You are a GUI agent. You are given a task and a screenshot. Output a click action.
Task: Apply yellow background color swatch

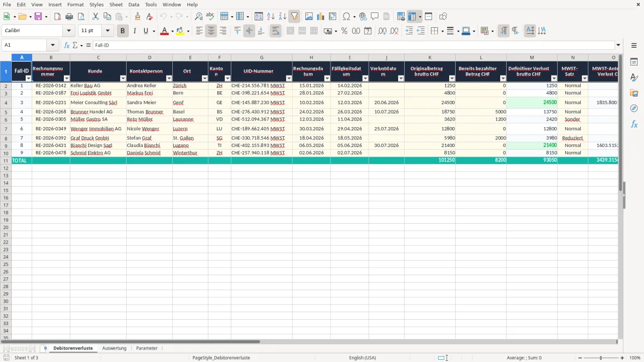(x=180, y=31)
